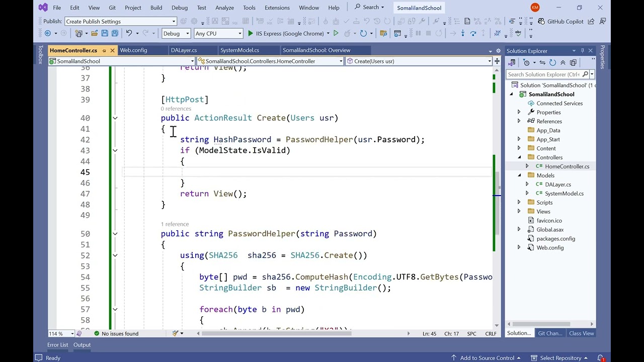The width and height of the screenshot is (644, 362).
Task: Click the Save All icon
Action: (115, 33)
